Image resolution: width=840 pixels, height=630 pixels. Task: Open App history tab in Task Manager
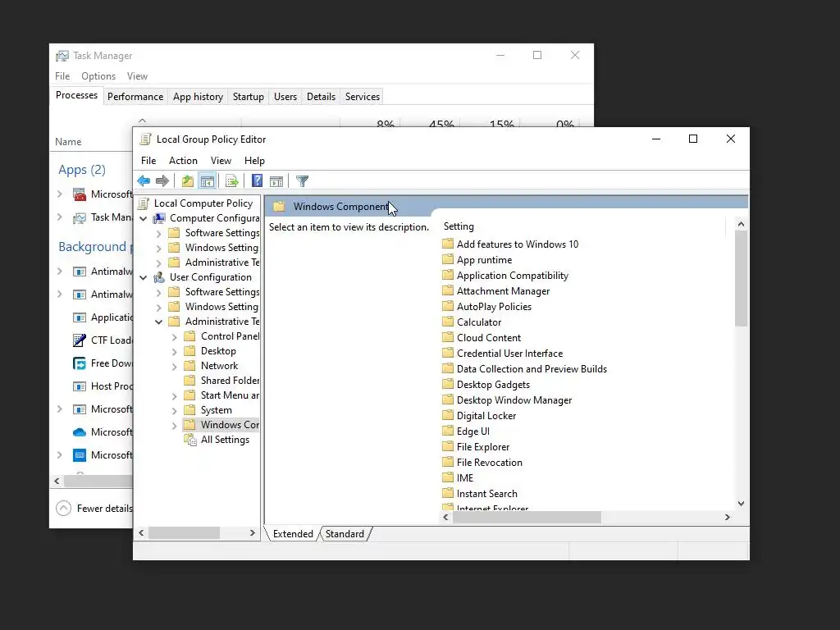coord(198,97)
